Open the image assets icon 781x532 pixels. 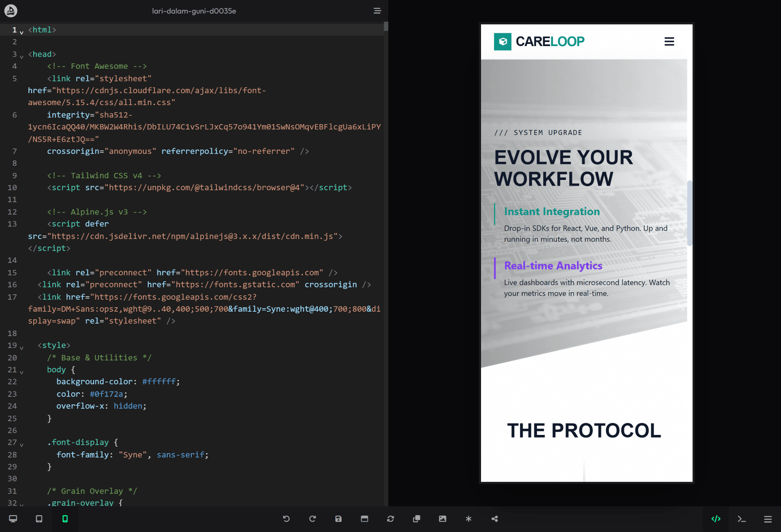(442, 519)
